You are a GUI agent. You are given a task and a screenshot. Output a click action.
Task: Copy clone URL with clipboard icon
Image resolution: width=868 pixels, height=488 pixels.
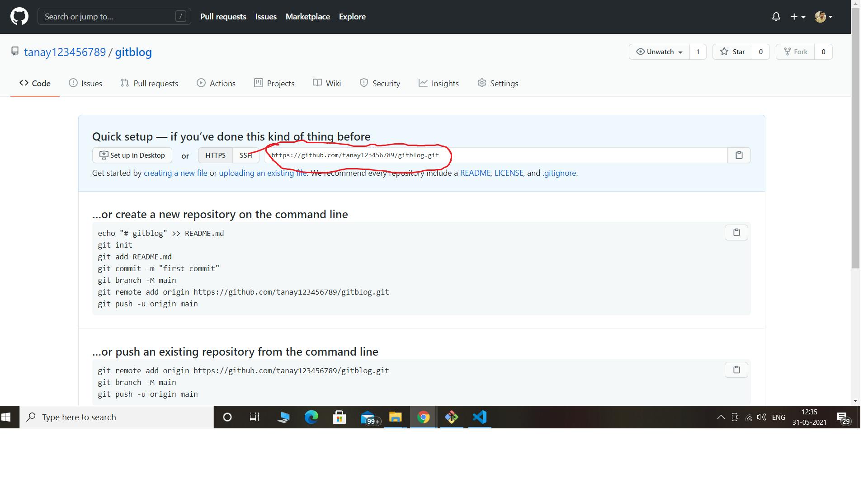(x=739, y=155)
